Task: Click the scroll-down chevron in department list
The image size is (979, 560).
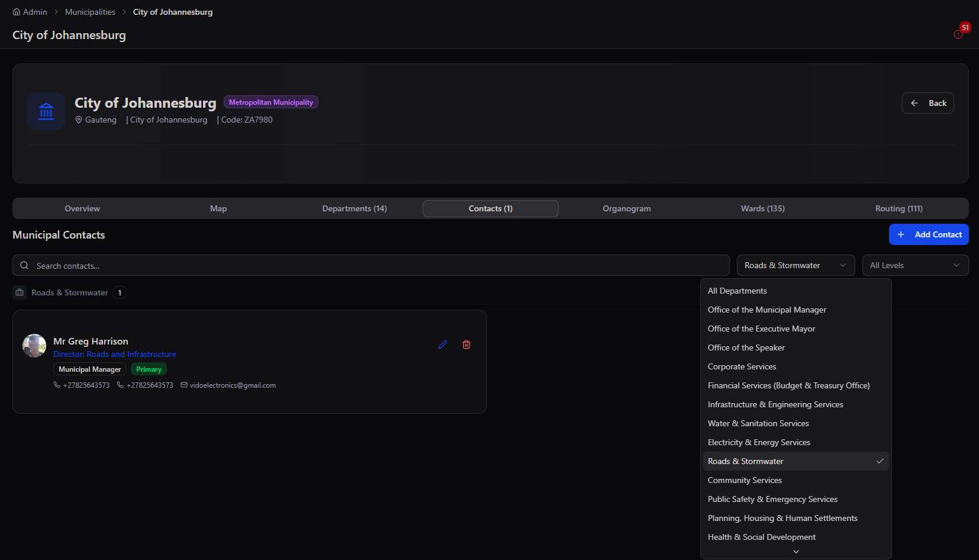Action: pyautogui.click(x=796, y=552)
